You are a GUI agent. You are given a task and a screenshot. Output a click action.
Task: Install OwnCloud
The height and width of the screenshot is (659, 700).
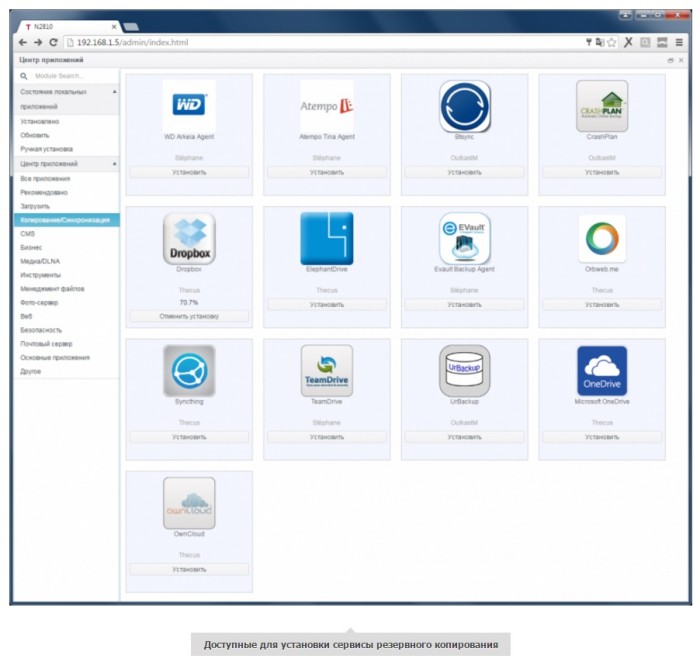click(x=189, y=569)
